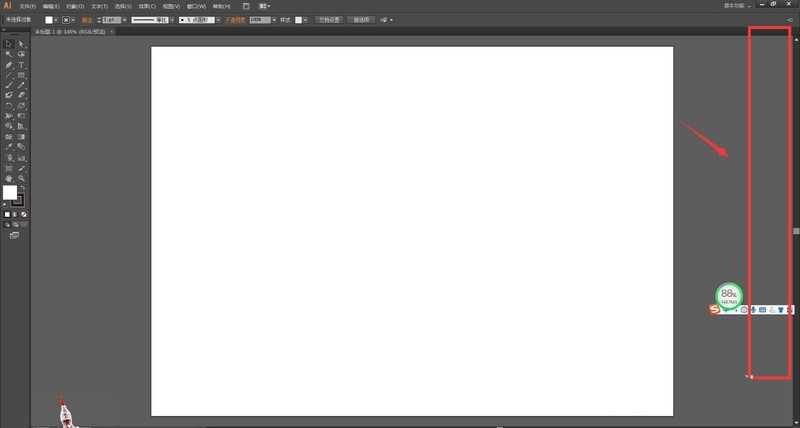This screenshot has height=428, width=800.
Task: Select the Direct Selection tool
Action: pyautogui.click(x=21, y=44)
